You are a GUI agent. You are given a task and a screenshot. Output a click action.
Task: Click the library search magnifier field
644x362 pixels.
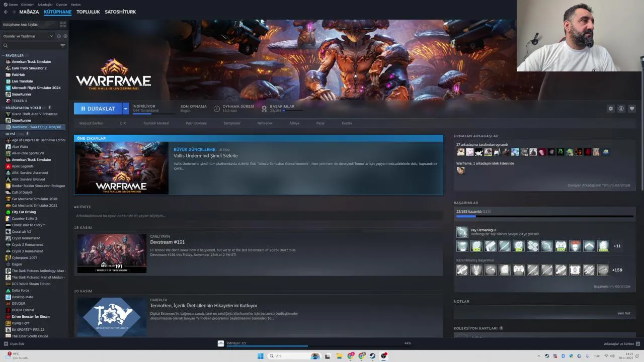point(30,46)
